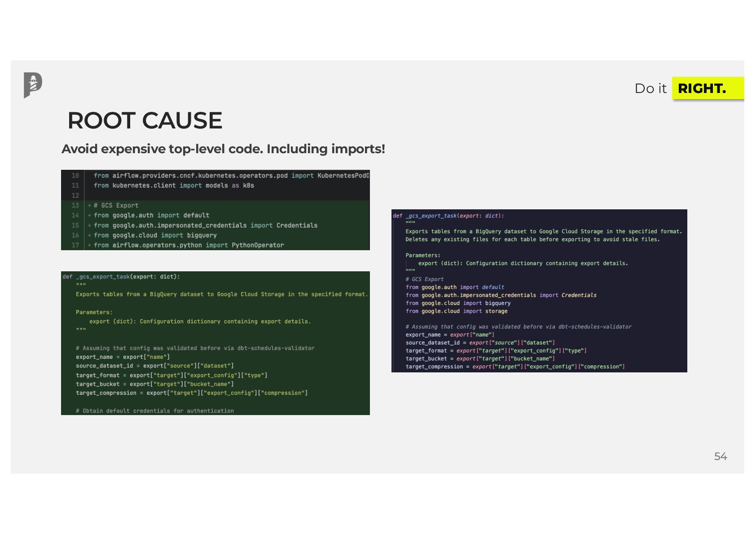Click "from google.cloud import storage" line

(457, 311)
